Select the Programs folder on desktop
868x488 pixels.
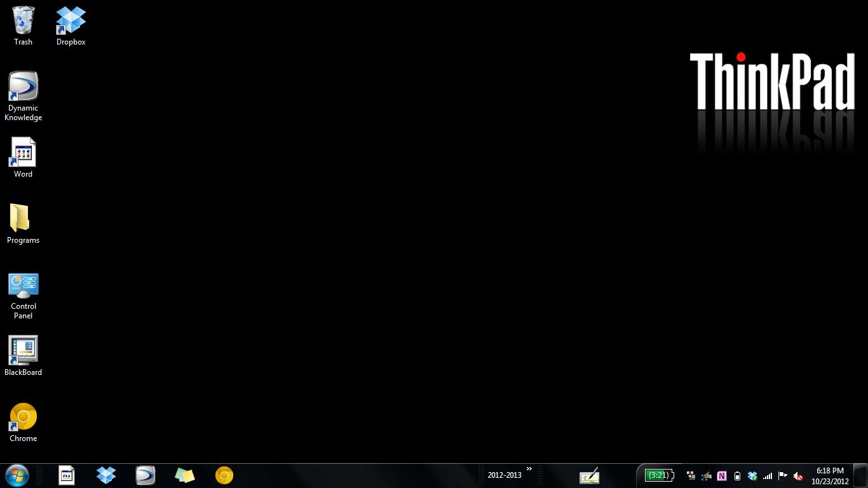23,224
